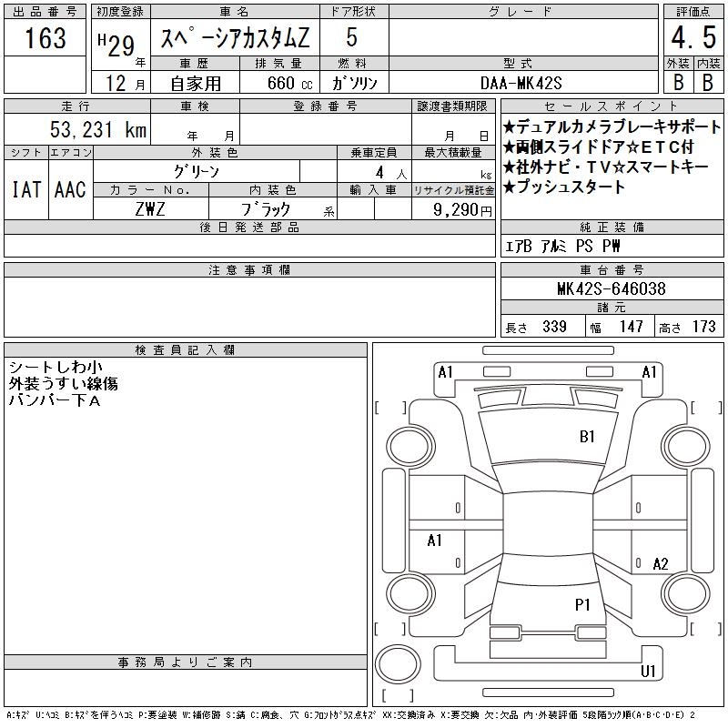This screenshot has height=728, width=728.
Task: Select the length value 長さ 339
Action: point(536,327)
